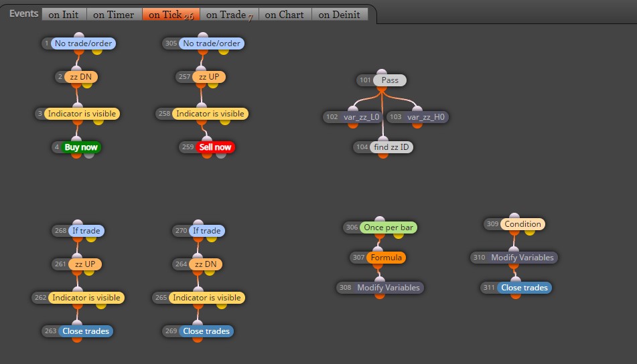Open the on Chart tab
Image resolution: width=637 pixels, height=364 pixels.
pos(285,15)
